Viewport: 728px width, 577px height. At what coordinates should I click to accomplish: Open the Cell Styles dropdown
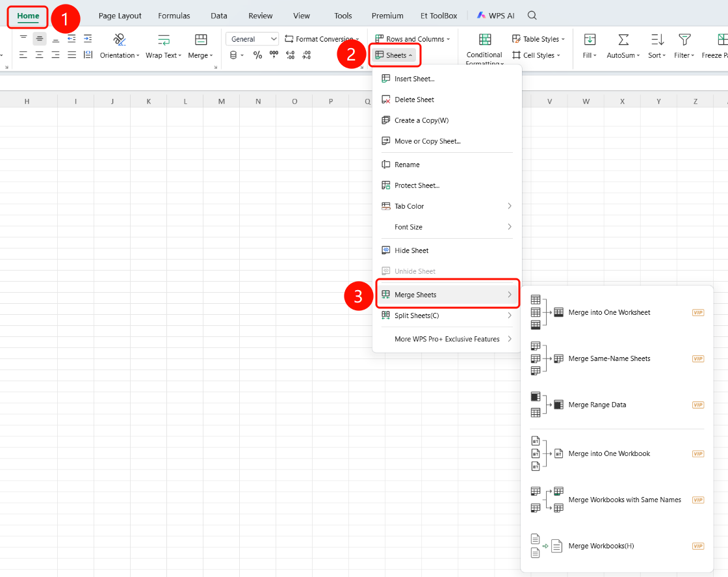536,55
